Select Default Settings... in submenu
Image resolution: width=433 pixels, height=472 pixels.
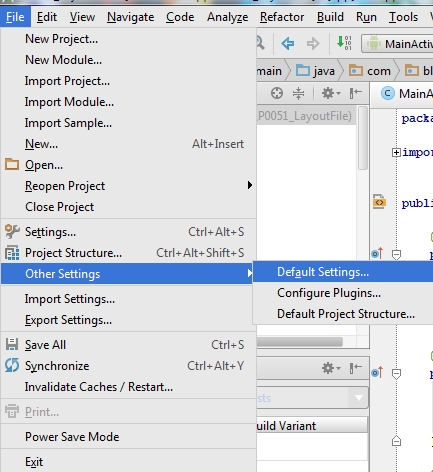click(343, 272)
